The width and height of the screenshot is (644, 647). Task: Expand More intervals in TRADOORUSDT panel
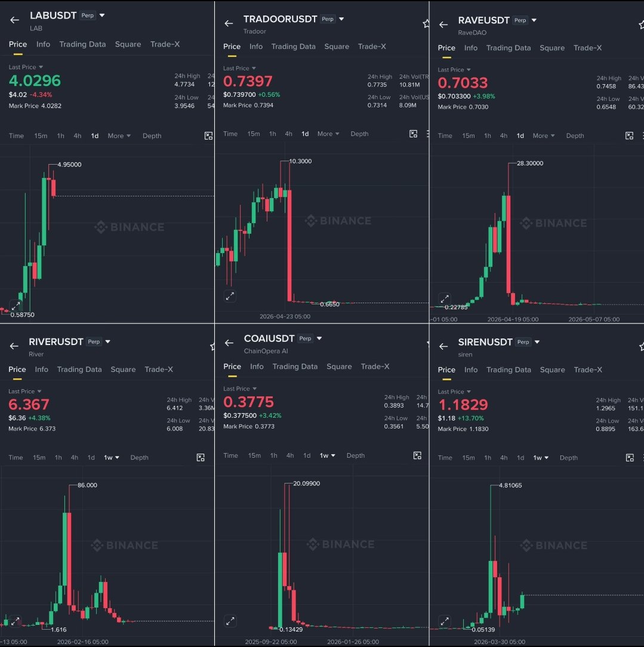pos(328,134)
